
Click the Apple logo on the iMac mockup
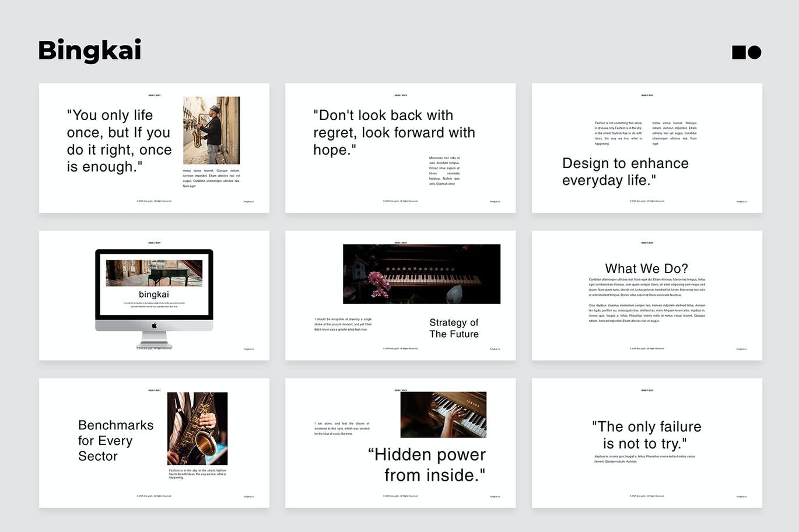(x=154, y=325)
